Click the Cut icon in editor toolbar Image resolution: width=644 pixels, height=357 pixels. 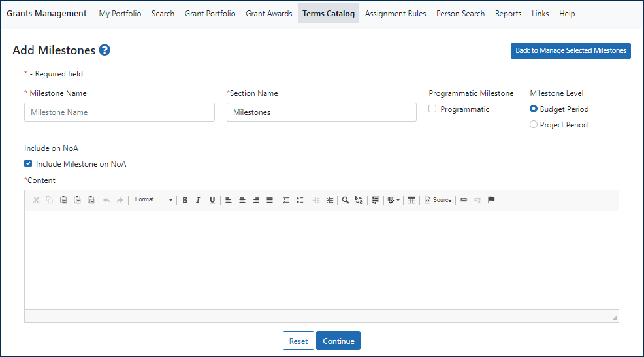point(36,200)
